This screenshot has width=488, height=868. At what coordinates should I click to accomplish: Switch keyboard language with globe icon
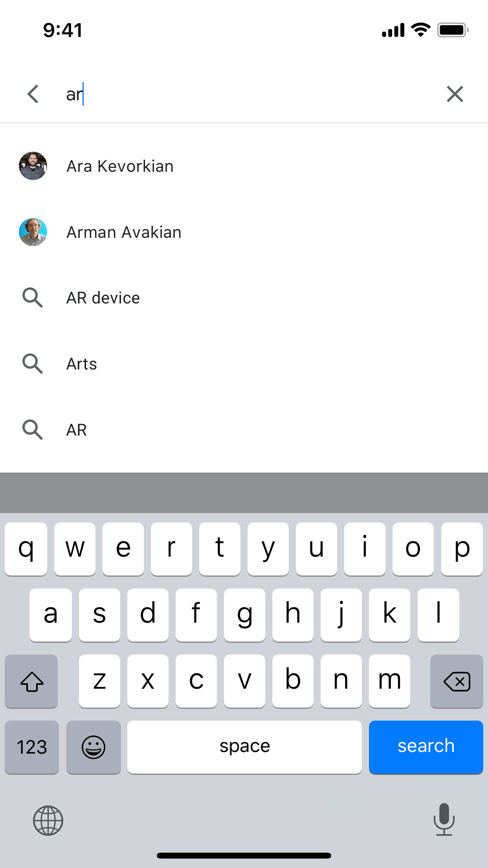pos(48,820)
